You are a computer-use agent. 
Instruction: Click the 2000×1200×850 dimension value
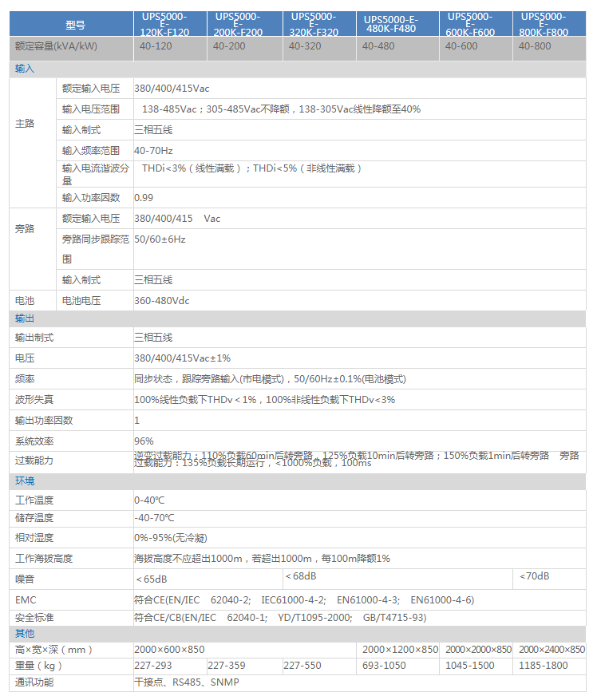coord(400,650)
